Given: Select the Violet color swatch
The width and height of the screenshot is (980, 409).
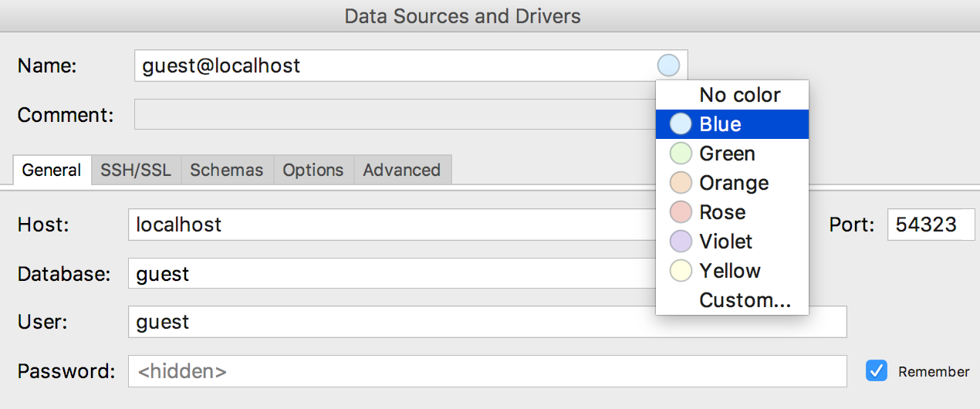Looking at the screenshot, I should 681,242.
